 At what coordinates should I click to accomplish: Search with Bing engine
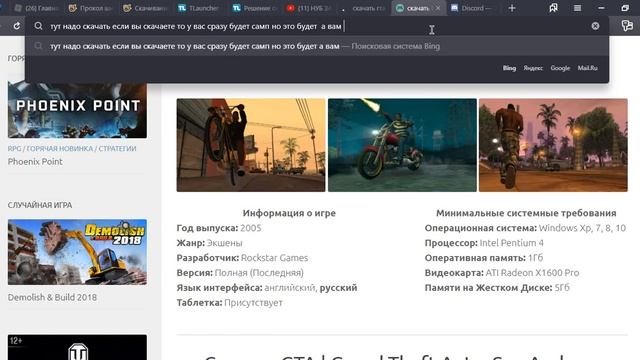click(x=509, y=68)
